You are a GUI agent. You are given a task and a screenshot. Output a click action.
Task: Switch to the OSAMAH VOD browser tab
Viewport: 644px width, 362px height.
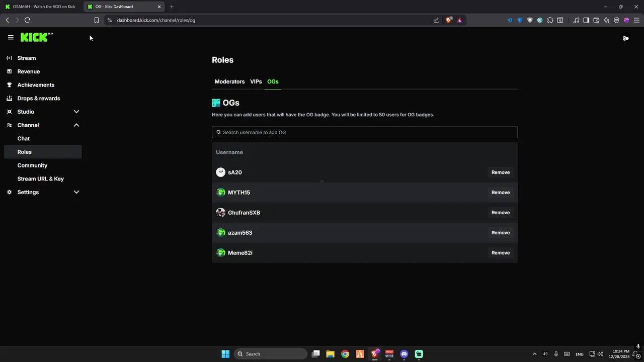tap(40, 7)
